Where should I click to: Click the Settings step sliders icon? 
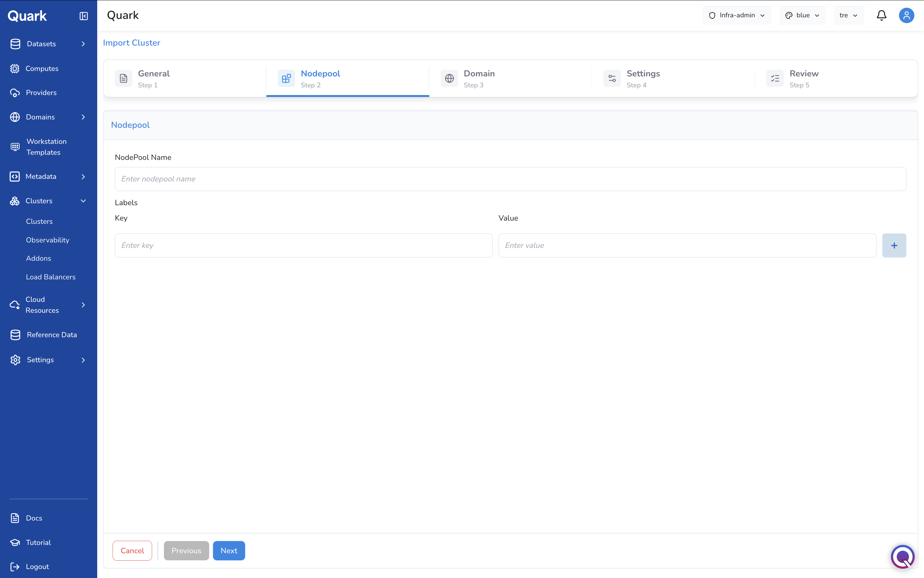pyautogui.click(x=612, y=78)
